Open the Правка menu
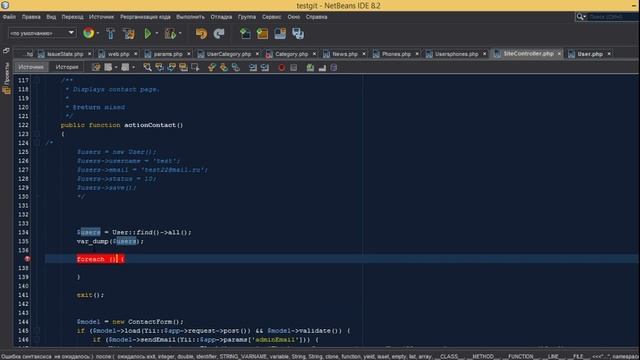 click(31, 17)
